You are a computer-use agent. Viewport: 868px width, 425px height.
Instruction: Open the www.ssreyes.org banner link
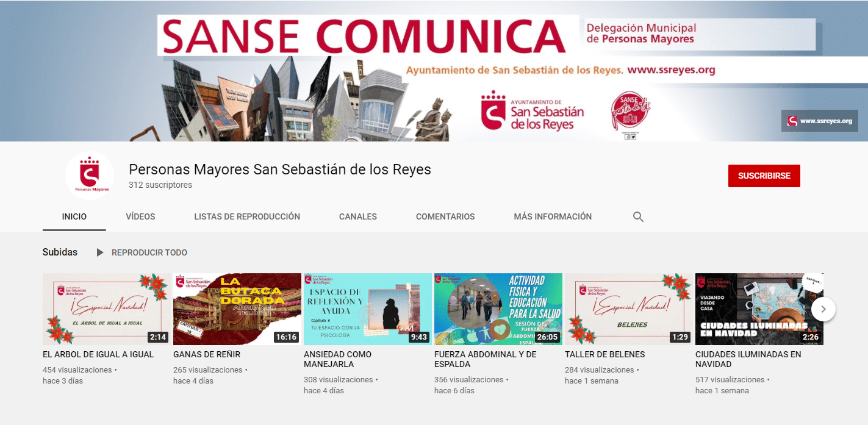click(819, 121)
